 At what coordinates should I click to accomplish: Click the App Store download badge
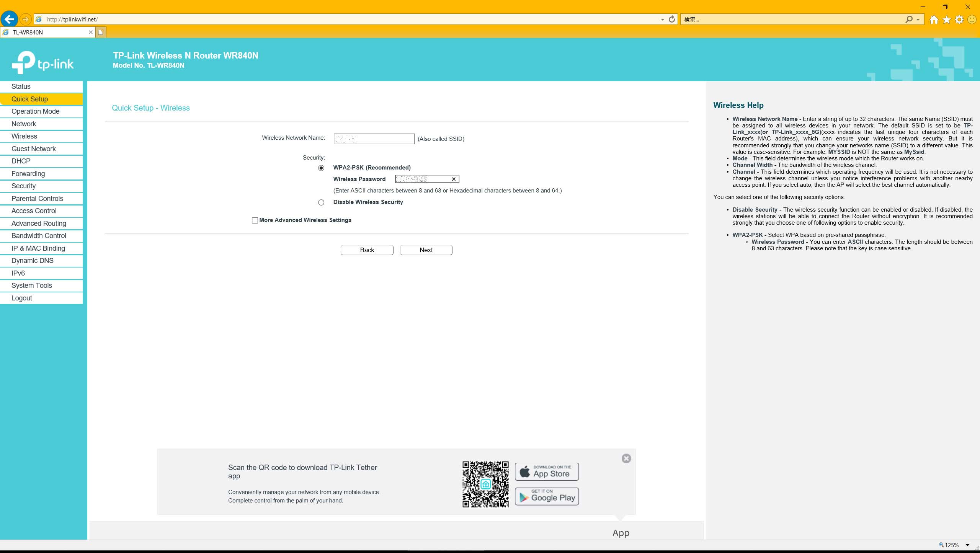(x=547, y=471)
